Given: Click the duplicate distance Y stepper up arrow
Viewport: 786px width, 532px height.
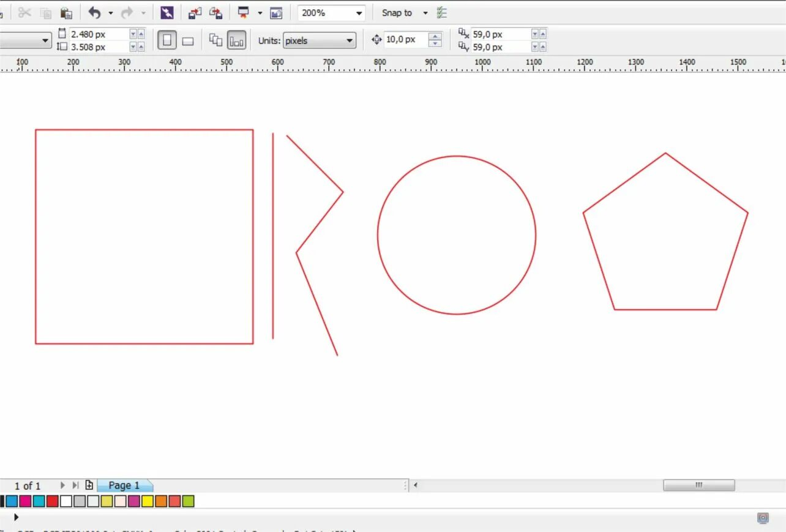Looking at the screenshot, I should tap(543, 47).
